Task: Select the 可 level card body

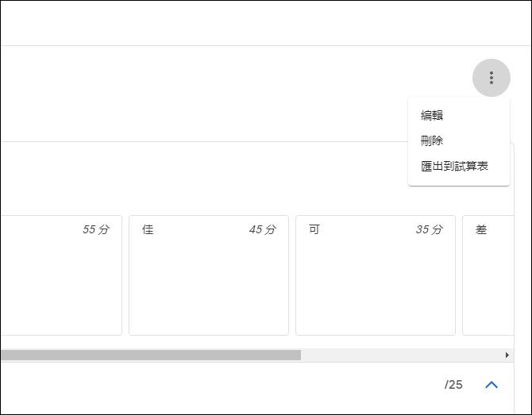Action: 376,275
